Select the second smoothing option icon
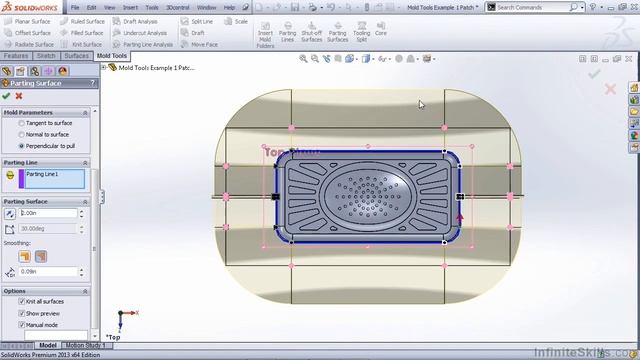640x360 pixels. [41, 256]
